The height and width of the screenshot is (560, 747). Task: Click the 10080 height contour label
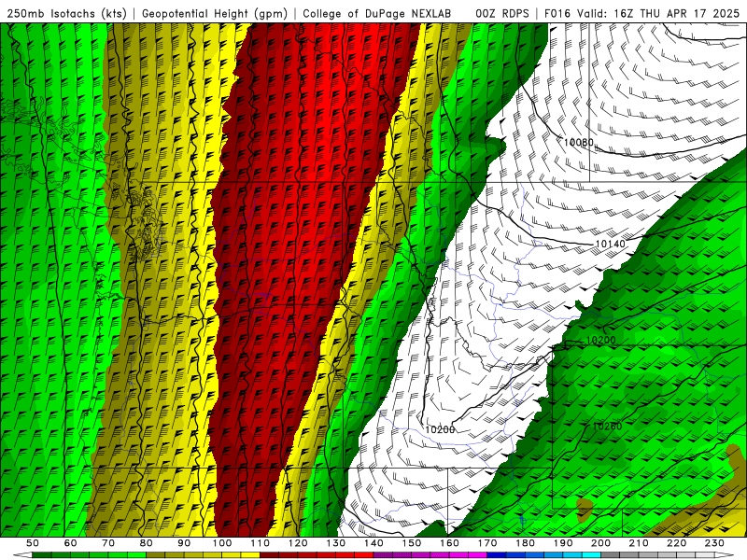coord(579,143)
